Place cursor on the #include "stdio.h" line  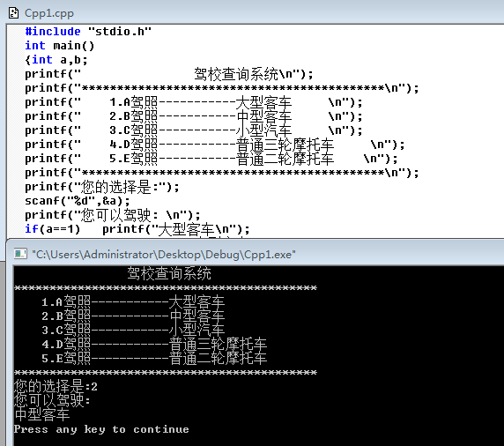88,32
